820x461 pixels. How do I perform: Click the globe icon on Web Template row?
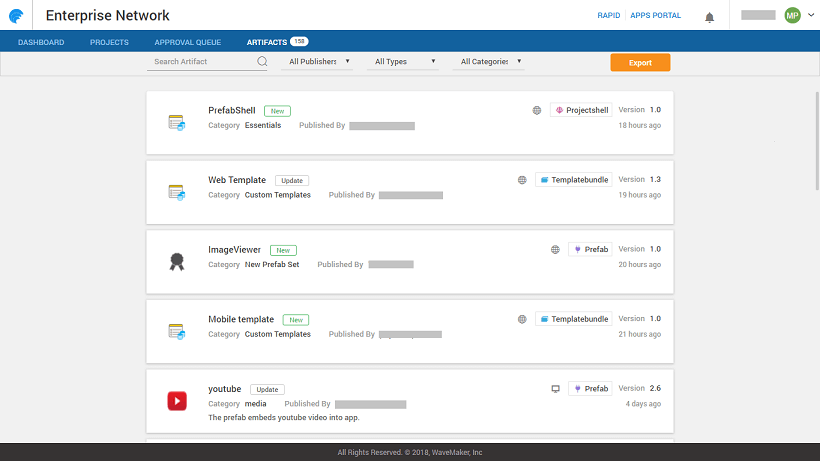(522, 180)
